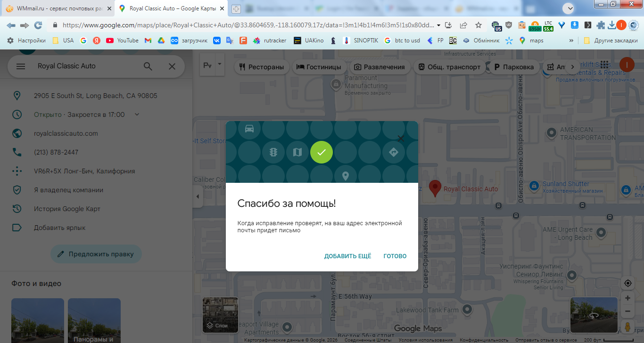Viewport: 644px width, 343px height.
Task: Click the Lakewood Tank Farm map pin
Action: [x=467, y=310]
